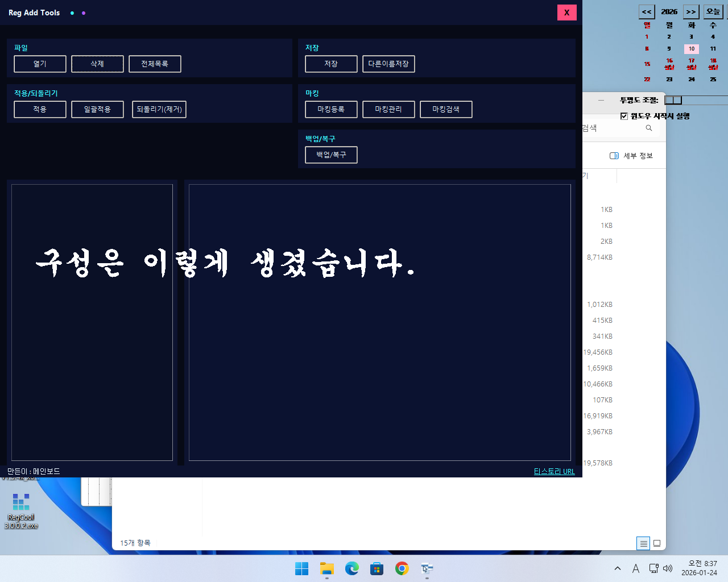728x582 pixels.
Task: Select calendar date 10
Action: [691, 49]
